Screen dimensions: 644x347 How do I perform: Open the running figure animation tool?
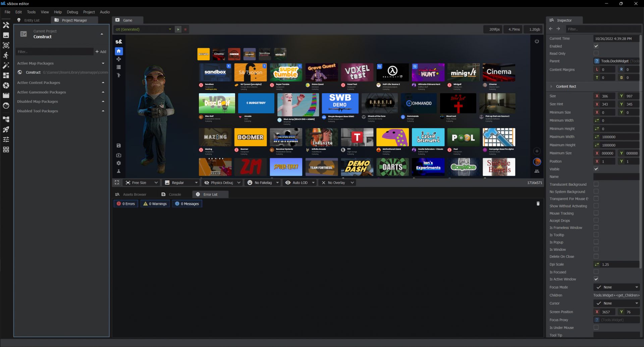tap(6, 55)
